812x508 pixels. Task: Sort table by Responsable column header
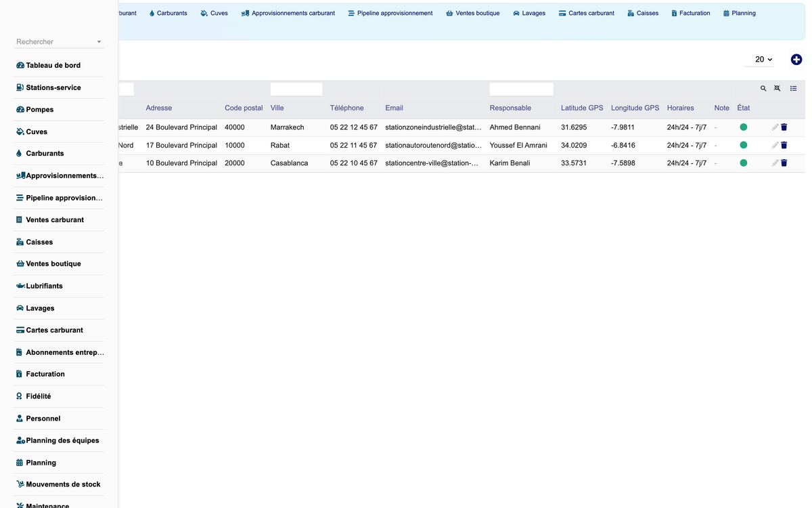510,108
